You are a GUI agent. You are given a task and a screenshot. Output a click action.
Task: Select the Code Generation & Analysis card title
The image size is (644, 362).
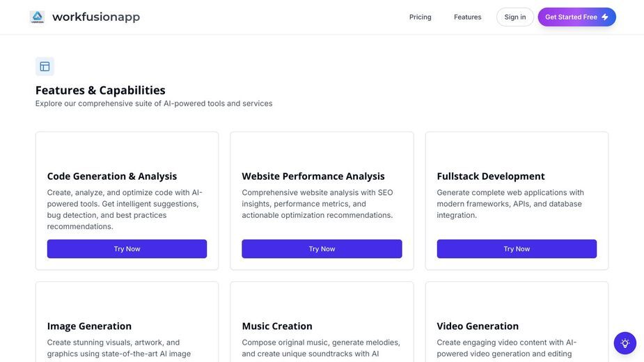click(x=111, y=176)
